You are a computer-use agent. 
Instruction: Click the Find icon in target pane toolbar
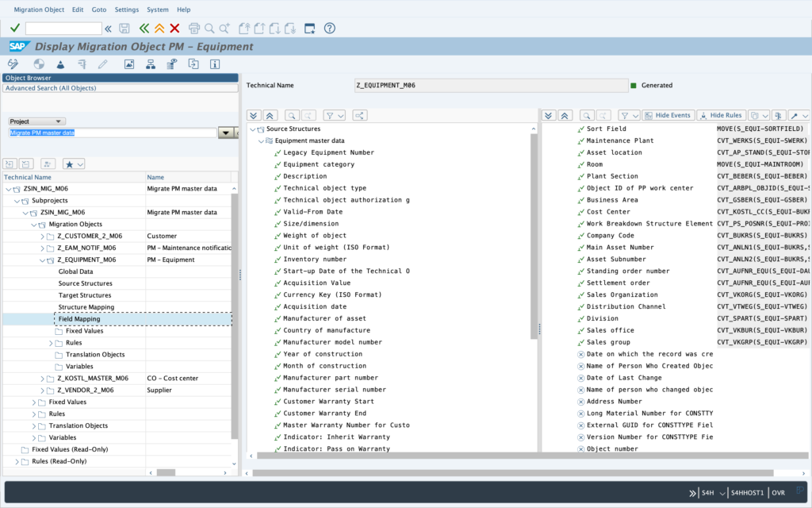(x=586, y=116)
